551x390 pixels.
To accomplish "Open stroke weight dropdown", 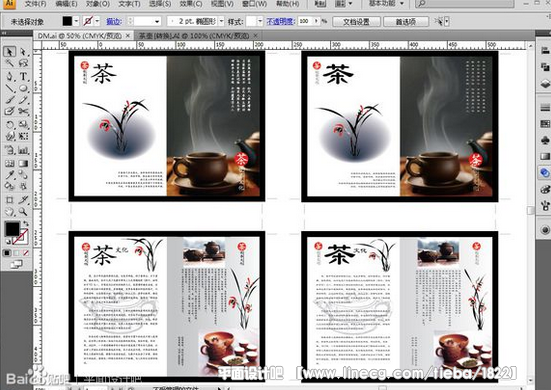I will tap(157, 22).
